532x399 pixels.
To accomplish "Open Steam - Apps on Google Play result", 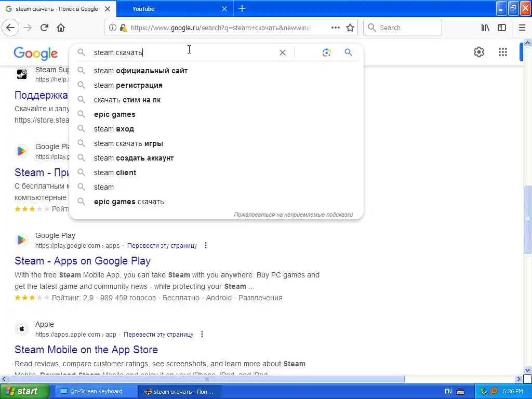I will [x=83, y=261].
